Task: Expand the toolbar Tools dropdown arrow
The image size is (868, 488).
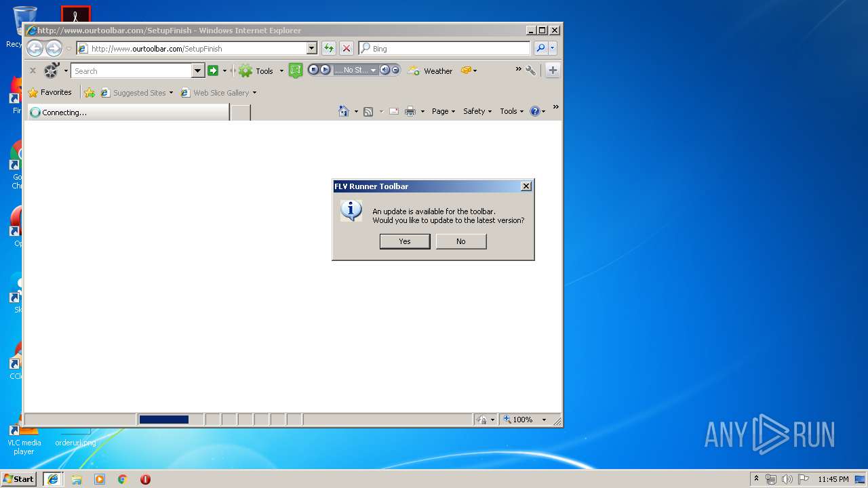Action: [x=281, y=71]
